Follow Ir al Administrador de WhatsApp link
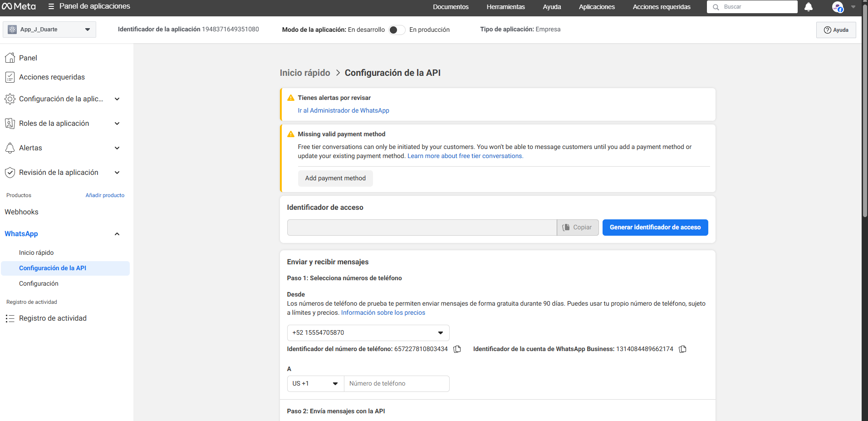The width and height of the screenshot is (868, 421). [x=343, y=110]
